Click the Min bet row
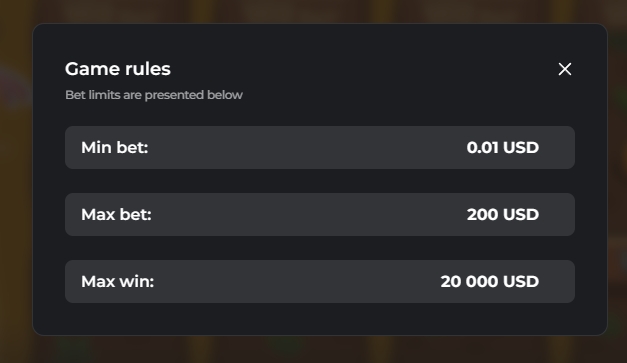 (x=320, y=148)
